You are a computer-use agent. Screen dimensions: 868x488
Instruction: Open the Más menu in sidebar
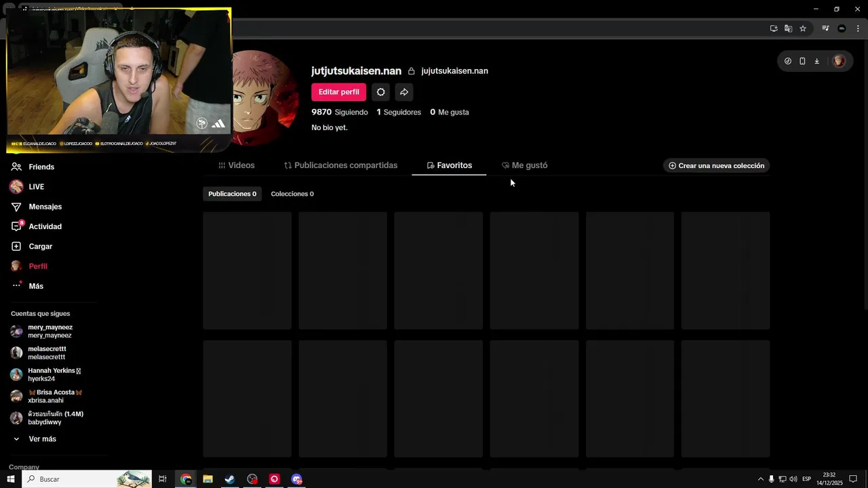[x=27, y=286]
